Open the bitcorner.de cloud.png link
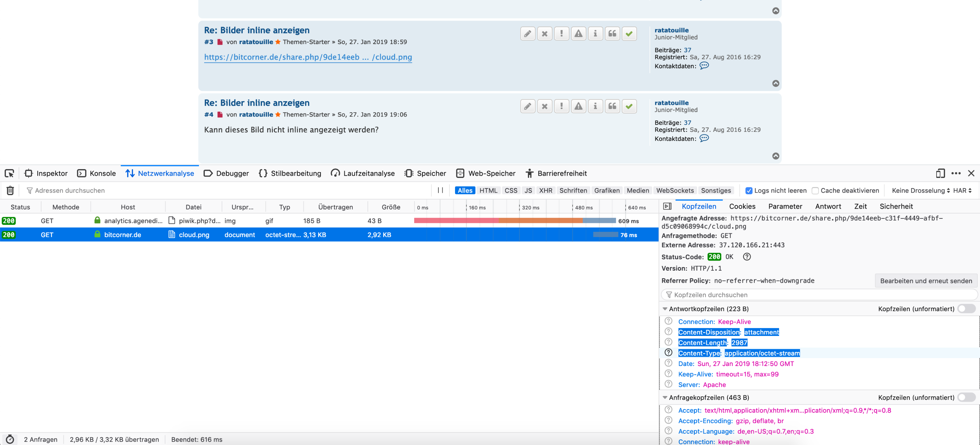 [x=308, y=57]
